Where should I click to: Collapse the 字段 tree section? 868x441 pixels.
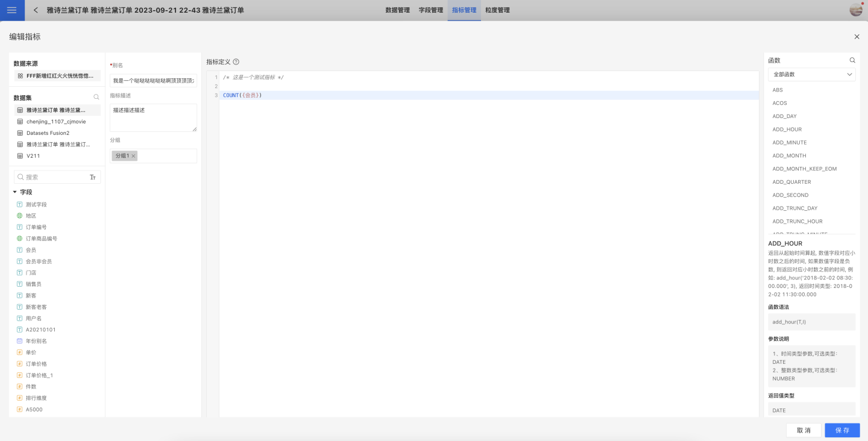coord(15,192)
